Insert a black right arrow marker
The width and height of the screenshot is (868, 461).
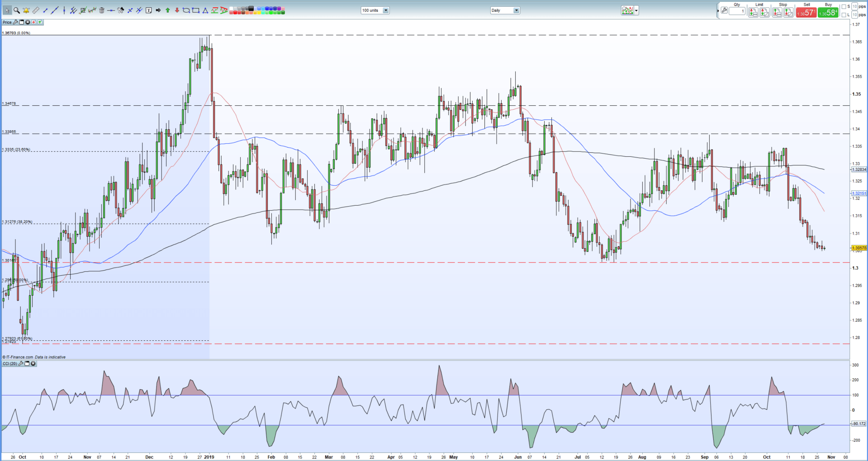pos(158,10)
